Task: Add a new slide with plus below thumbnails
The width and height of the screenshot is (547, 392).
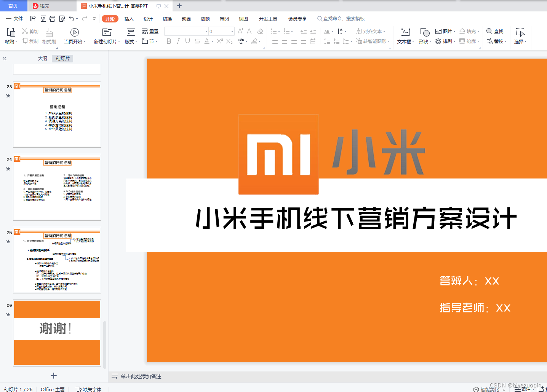Action: pyautogui.click(x=54, y=376)
